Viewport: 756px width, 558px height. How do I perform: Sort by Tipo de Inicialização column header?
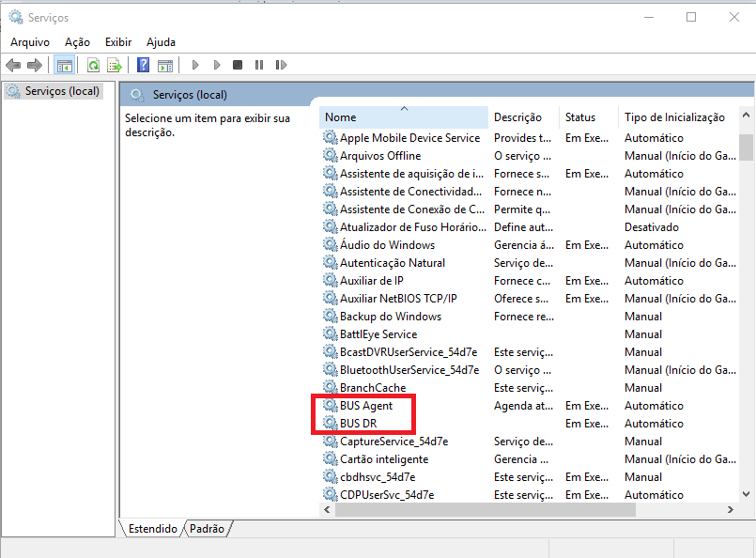678,117
